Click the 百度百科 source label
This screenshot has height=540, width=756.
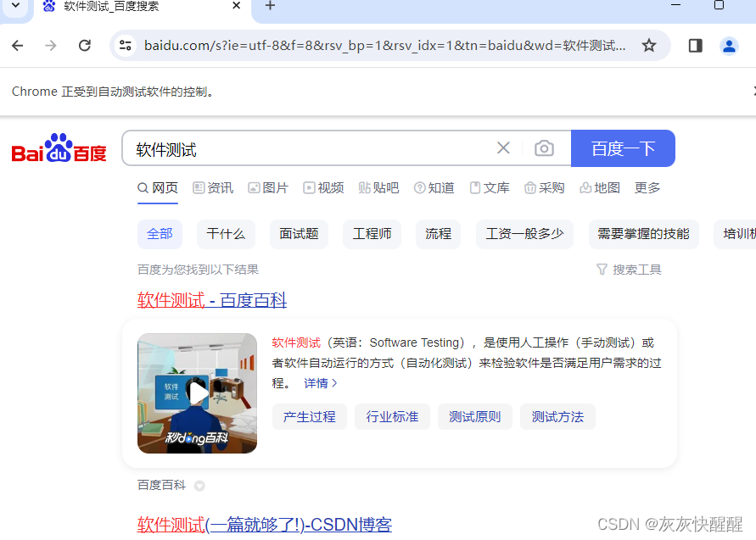161,485
